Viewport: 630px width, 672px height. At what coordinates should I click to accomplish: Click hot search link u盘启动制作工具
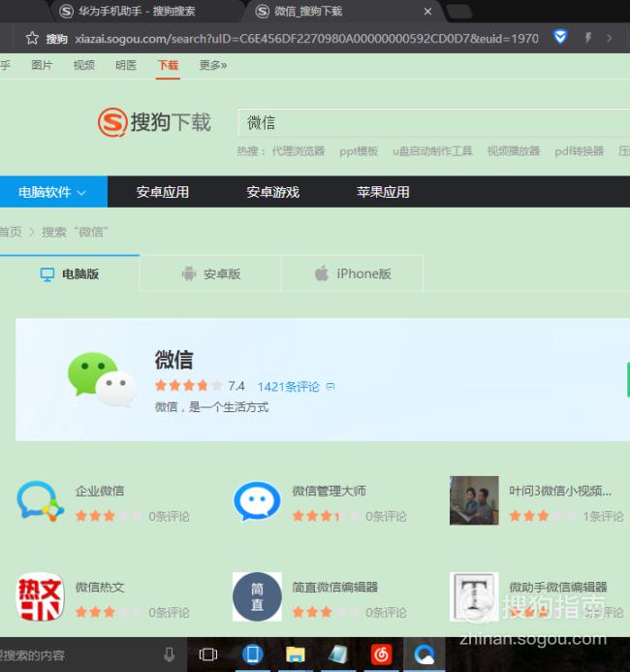point(432,151)
